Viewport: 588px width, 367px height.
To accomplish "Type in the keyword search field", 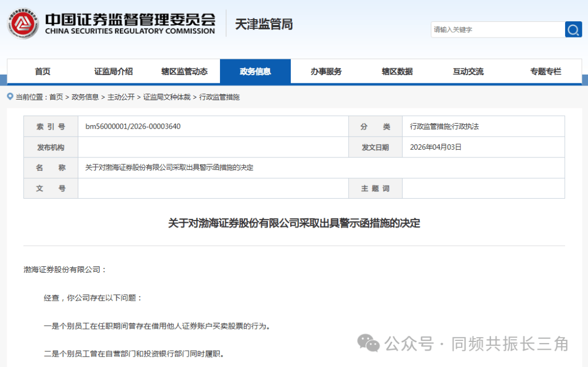I will click(497, 29).
